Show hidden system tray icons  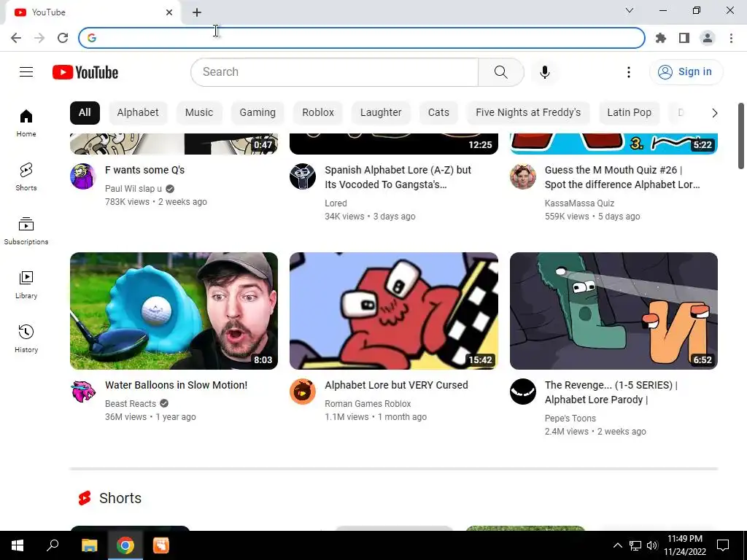[617, 545]
